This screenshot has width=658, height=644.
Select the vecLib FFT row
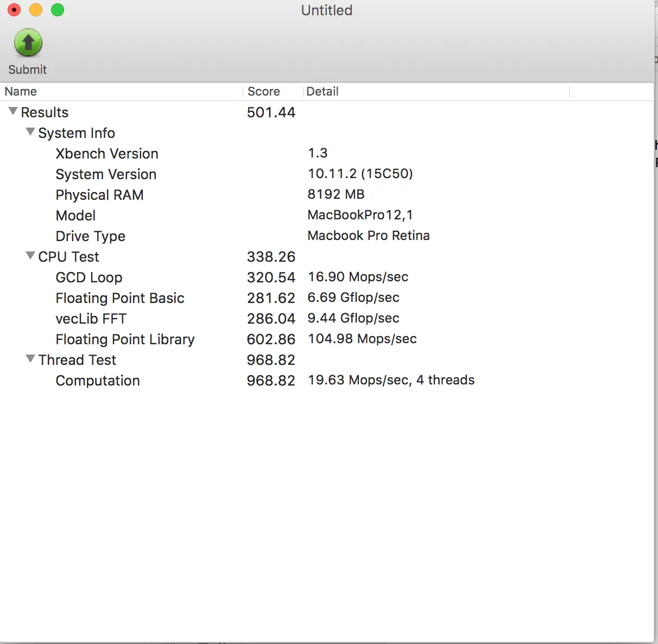pos(91,319)
